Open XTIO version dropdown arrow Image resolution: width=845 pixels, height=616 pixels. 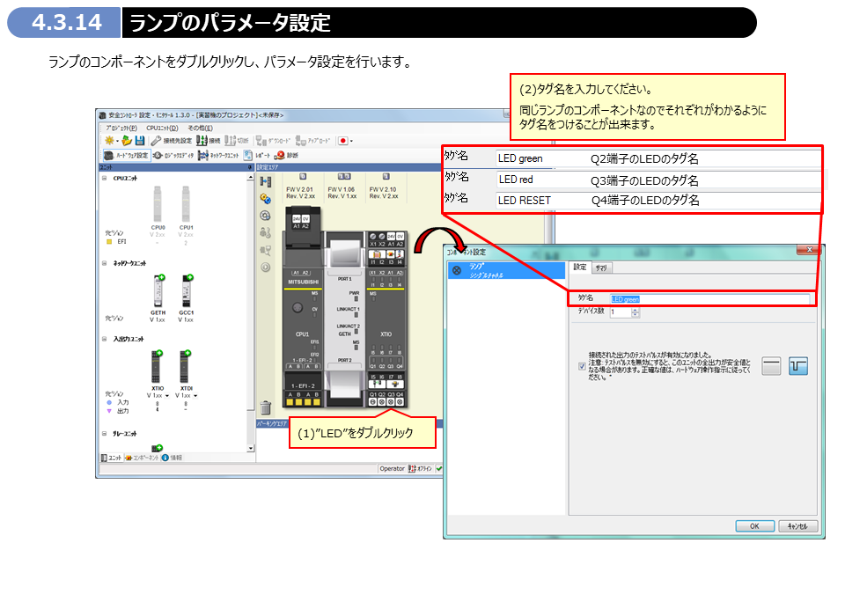(x=167, y=396)
